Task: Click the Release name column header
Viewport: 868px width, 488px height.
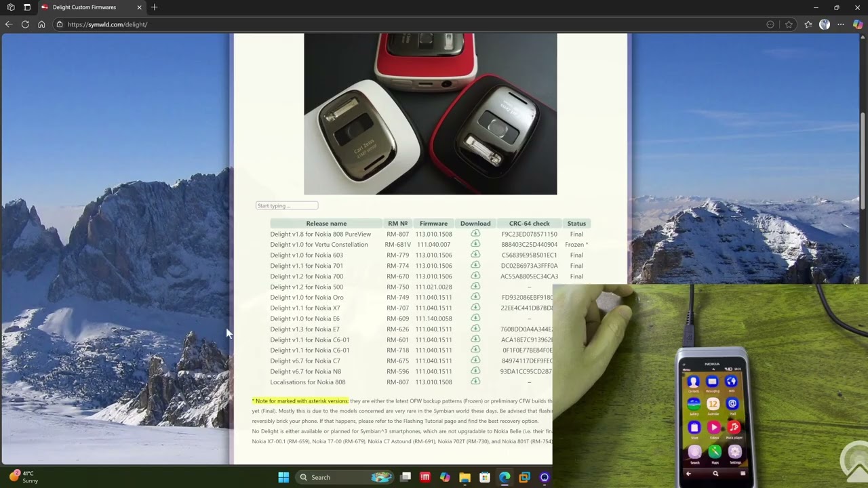Action: point(326,223)
